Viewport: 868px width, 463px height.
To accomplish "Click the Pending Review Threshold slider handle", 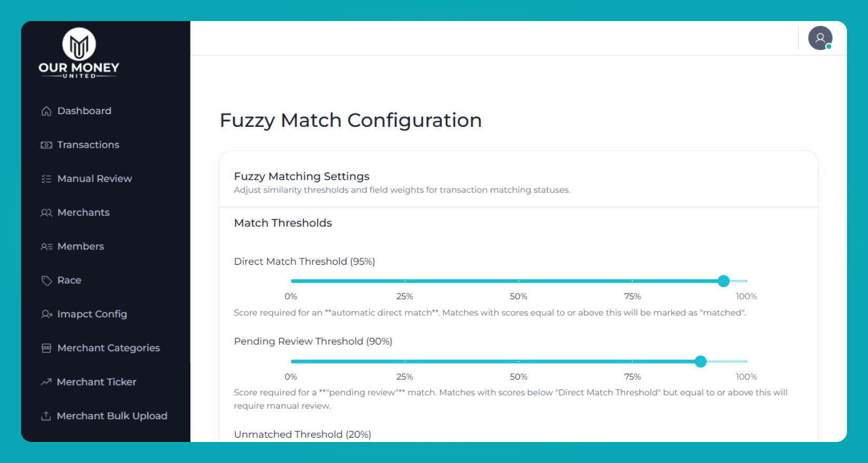I will coord(701,361).
